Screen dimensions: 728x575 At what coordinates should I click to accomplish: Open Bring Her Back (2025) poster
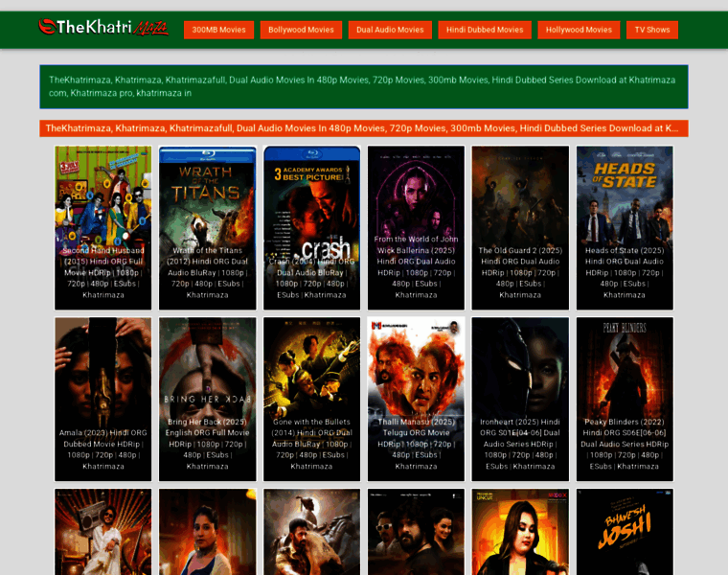207,399
